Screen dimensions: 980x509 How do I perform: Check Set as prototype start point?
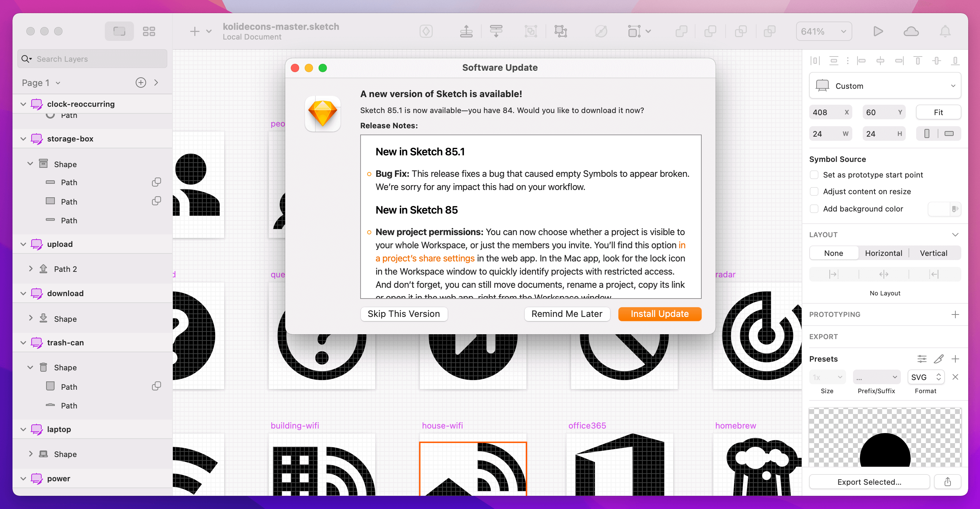click(814, 174)
